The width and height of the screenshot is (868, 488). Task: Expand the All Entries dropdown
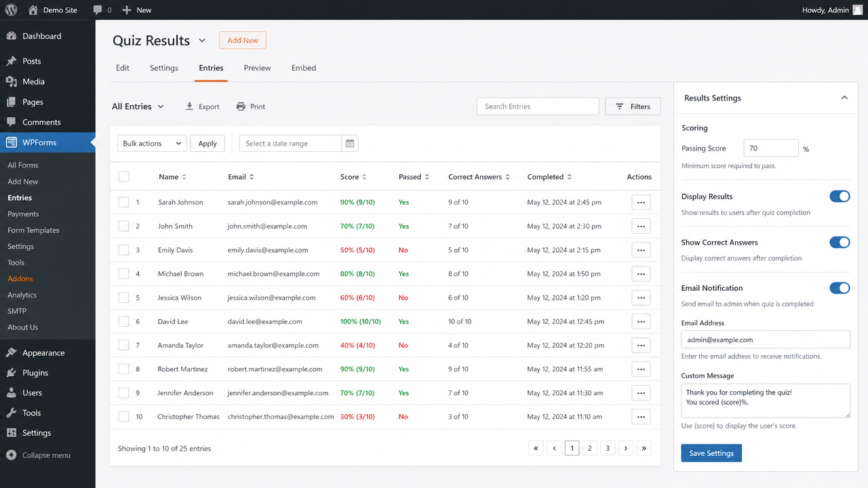click(x=138, y=106)
